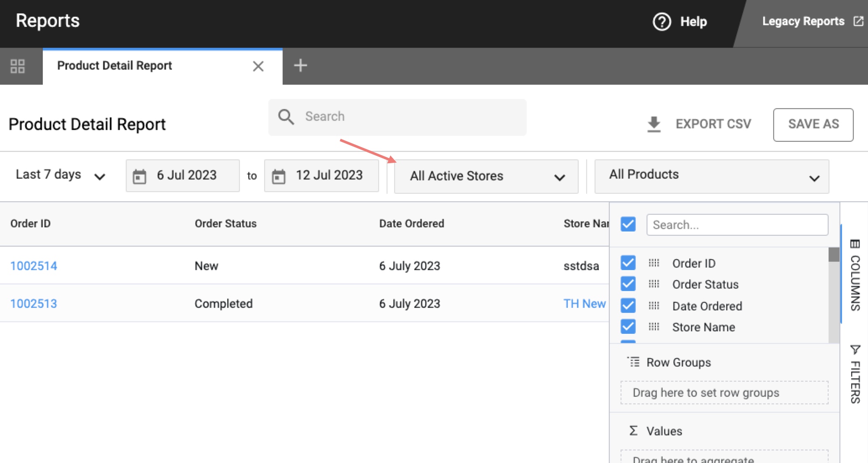Viewport: 868px width, 463px height.
Task: Uncheck the Order ID column checkbox
Action: pyautogui.click(x=628, y=263)
